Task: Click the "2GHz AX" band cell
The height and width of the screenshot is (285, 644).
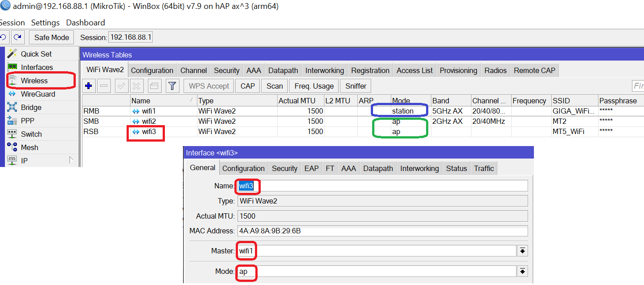Action: pos(447,122)
